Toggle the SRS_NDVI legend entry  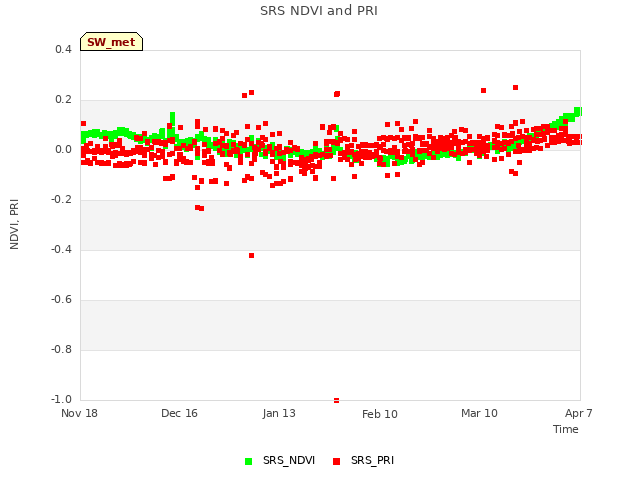click(280, 460)
